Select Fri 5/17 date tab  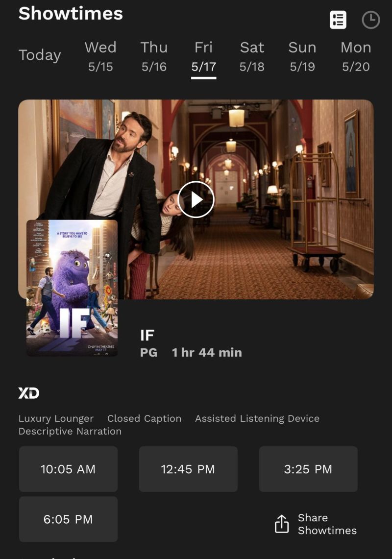point(204,57)
